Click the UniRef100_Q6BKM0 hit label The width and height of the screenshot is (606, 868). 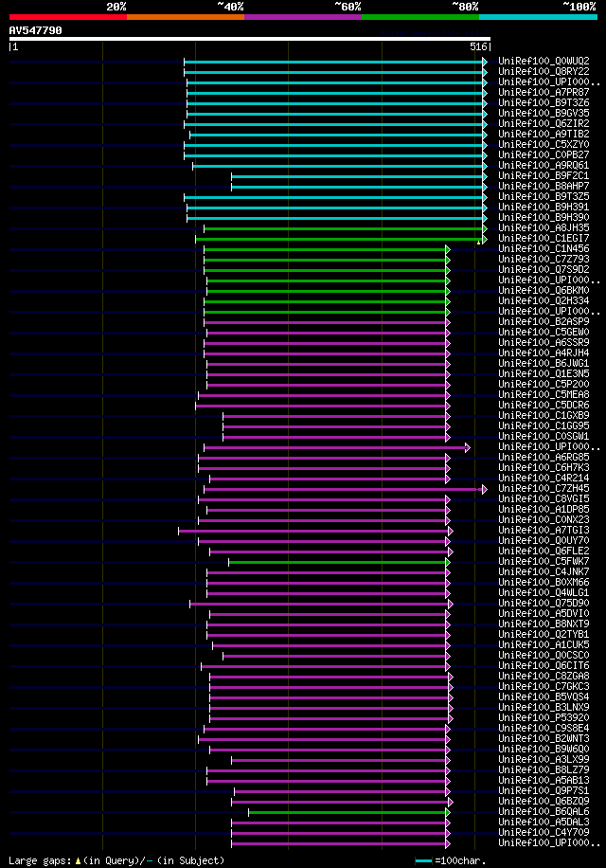click(544, 290)
